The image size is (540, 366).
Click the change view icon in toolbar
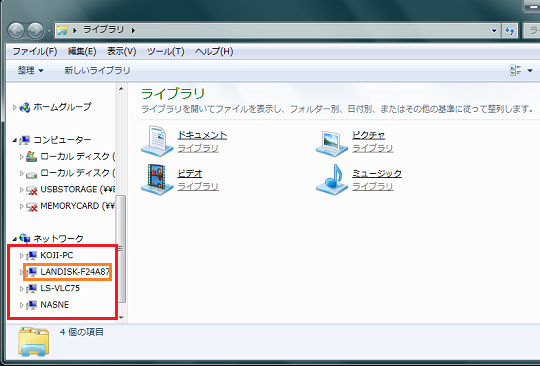515,71
